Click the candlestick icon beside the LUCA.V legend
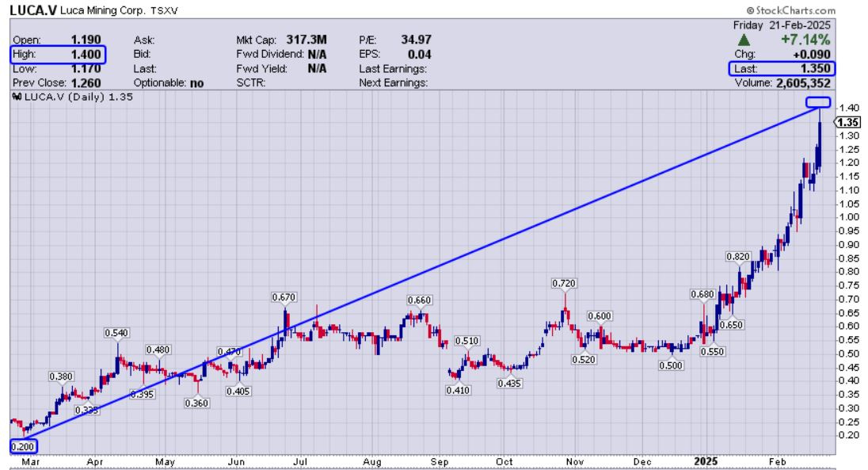This screenshot has width=868, height=470. coord(17,97)
